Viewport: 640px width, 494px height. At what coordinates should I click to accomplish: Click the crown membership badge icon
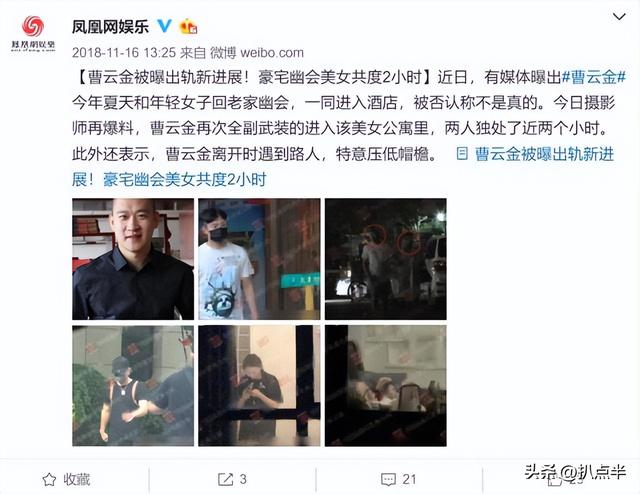[x=188, y=27]
